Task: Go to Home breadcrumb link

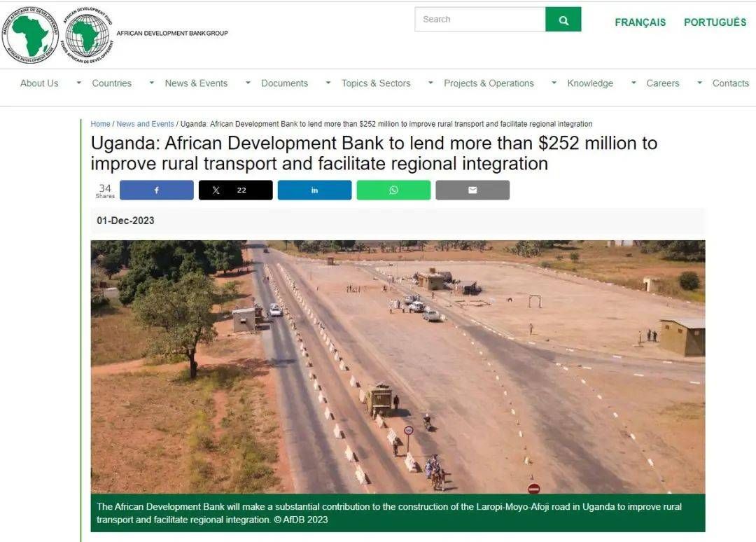Action: (100, 124)
